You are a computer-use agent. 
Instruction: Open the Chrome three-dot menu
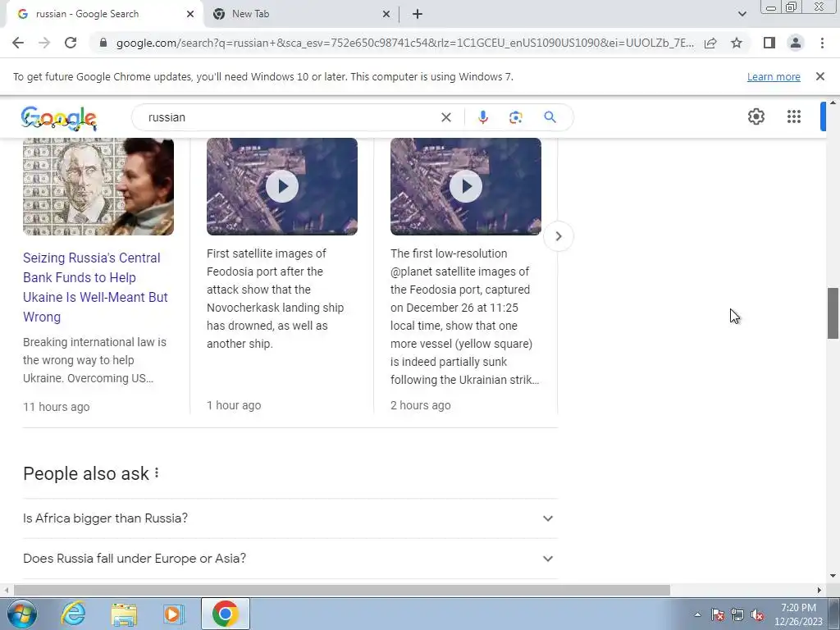click(x=822, y=43)
